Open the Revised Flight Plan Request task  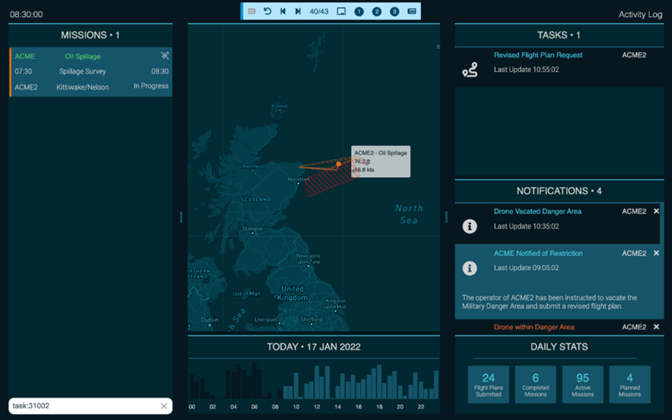(540, 55)
